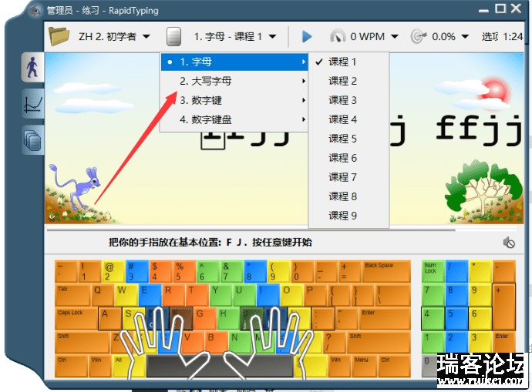This screenshot has height=392, width=532.
Task: Choose 课程 5 from submenu
Action: click(x=348, y=139)
